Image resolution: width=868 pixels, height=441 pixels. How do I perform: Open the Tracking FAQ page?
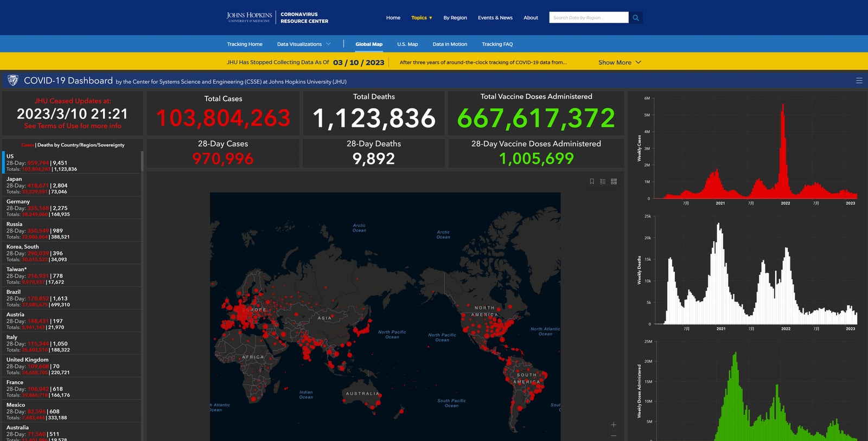coord(497,44)
